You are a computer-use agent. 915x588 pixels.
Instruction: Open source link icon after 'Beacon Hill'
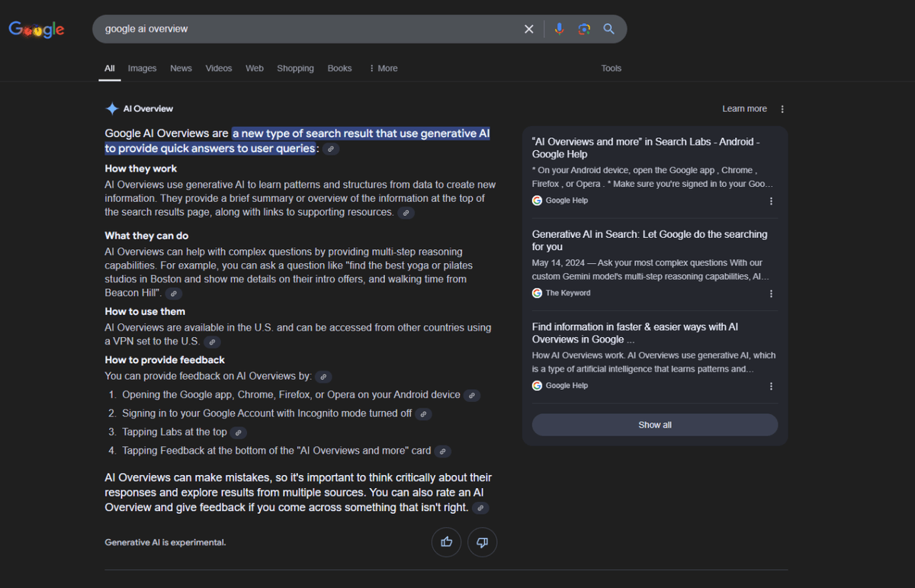coord(174,294)
